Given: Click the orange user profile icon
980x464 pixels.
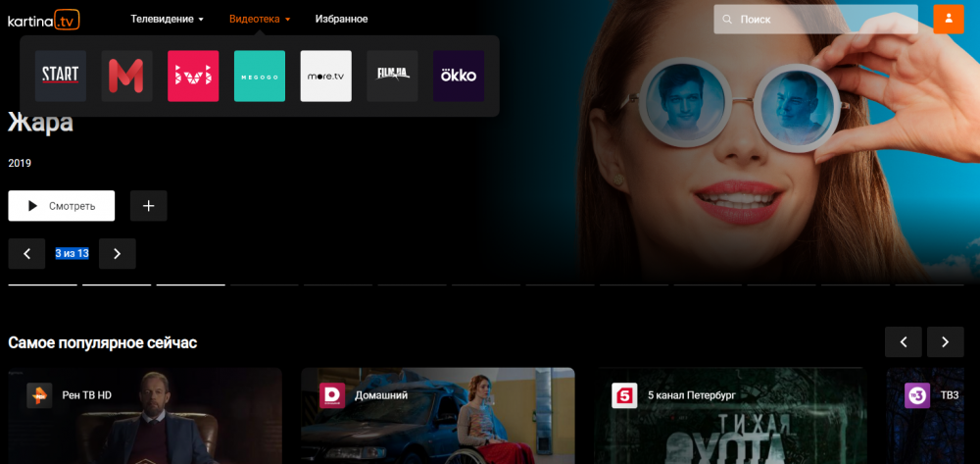Looking at the screenshot, I should click(948, 19).
